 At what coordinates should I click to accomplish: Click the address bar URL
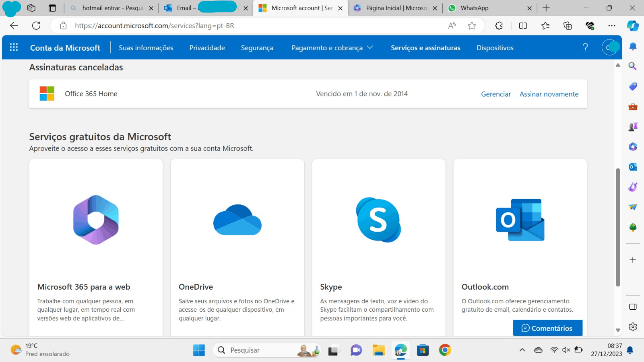(x=155, y=26)
